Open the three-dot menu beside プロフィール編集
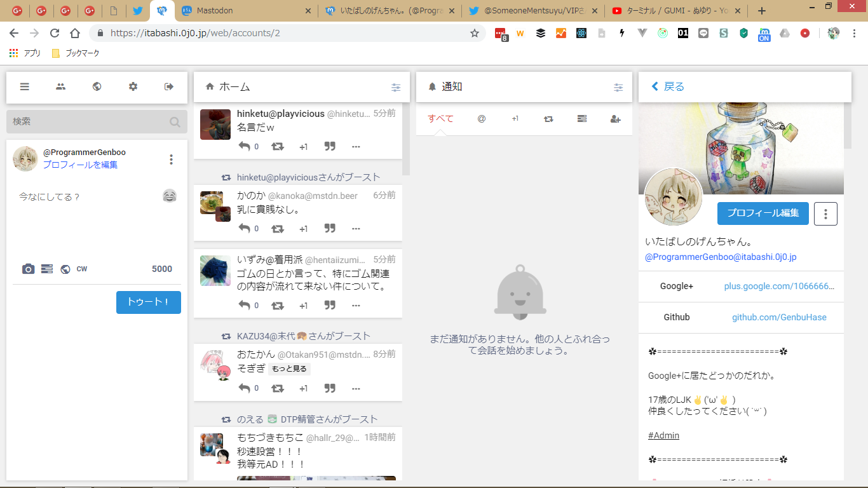The width and height of the screenshot is (868, 488). (x=825, y=214)
